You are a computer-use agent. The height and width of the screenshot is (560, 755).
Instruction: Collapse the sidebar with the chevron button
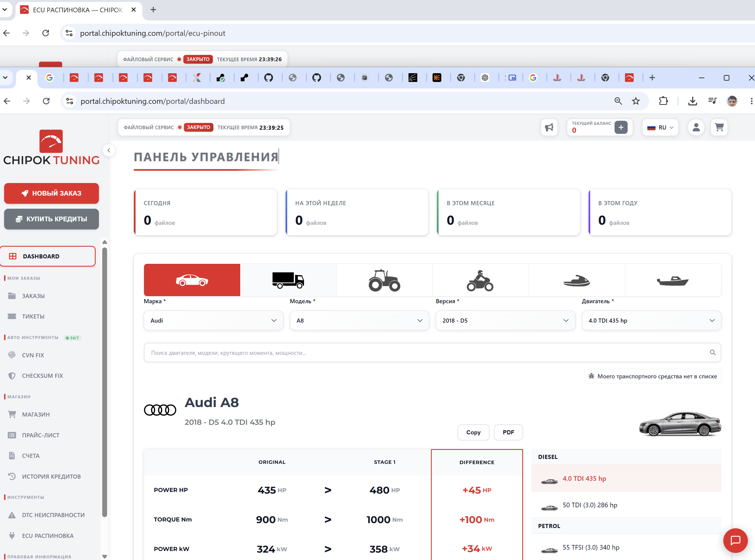pos(109,150)
